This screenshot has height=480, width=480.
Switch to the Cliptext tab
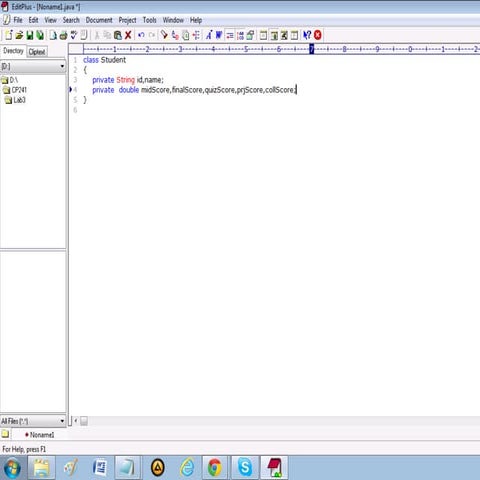pos(37,52)
